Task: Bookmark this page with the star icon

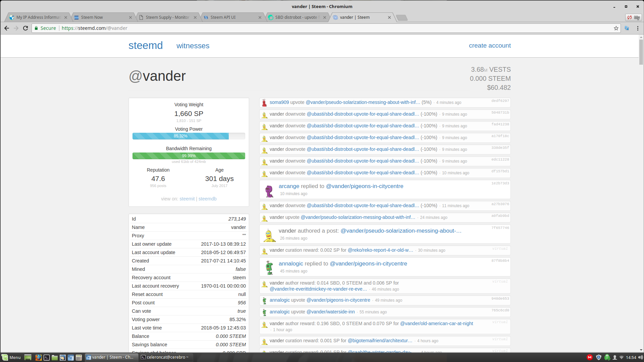Action: [616, 28]
